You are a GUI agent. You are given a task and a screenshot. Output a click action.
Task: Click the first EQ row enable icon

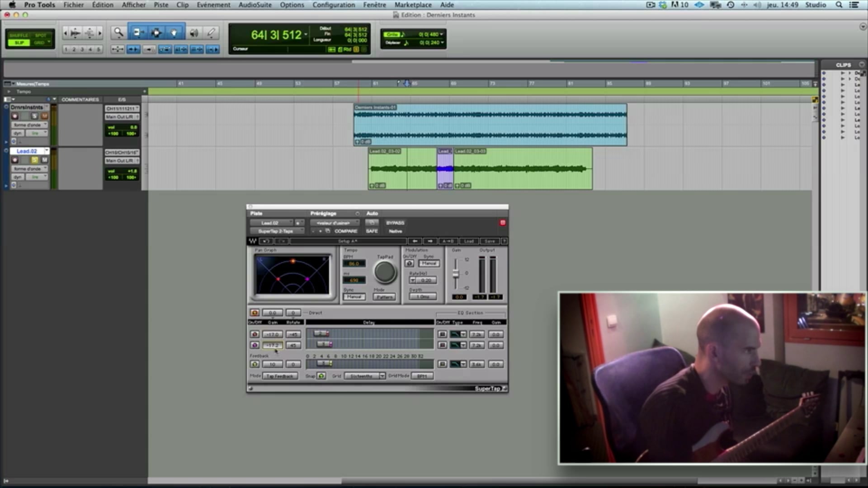click(443, 334)
